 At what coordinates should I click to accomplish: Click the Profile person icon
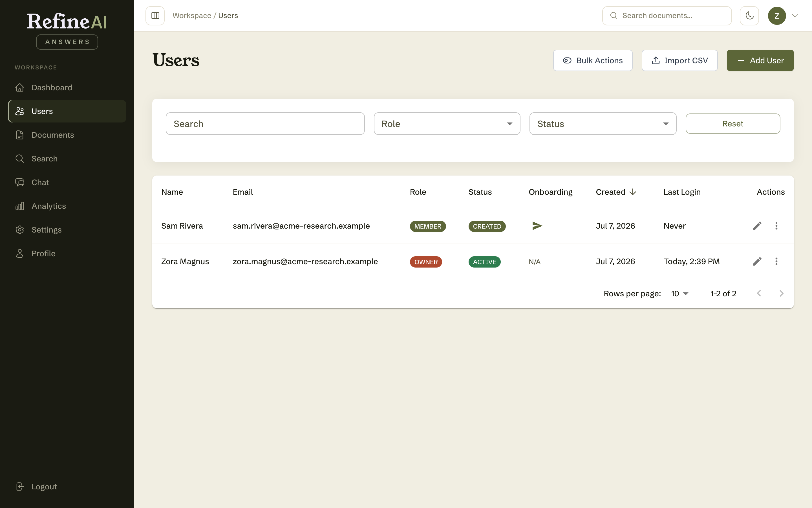click(20, 253)
